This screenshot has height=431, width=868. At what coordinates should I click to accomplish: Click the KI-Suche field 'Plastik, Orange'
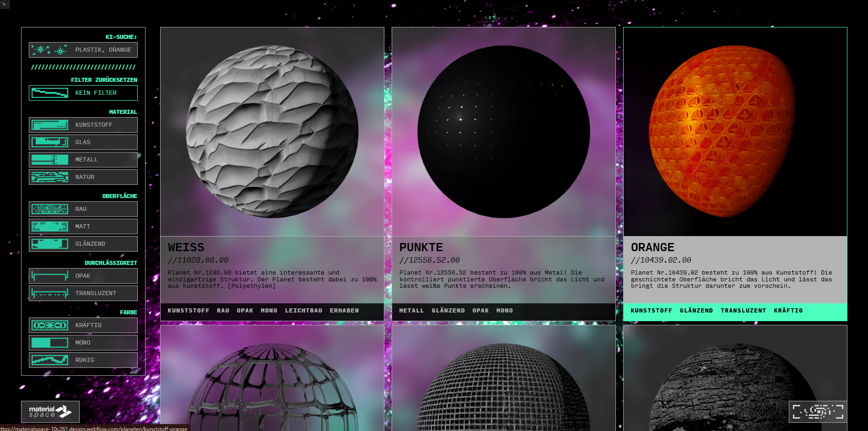point(83,50)
